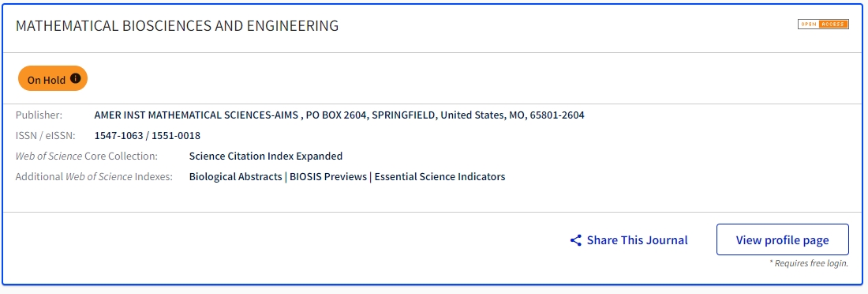Image resolution: width=868 pixels, height=294 pixels.
Task: Click the Additional Web of Science Indexes label
Action: 94,177
